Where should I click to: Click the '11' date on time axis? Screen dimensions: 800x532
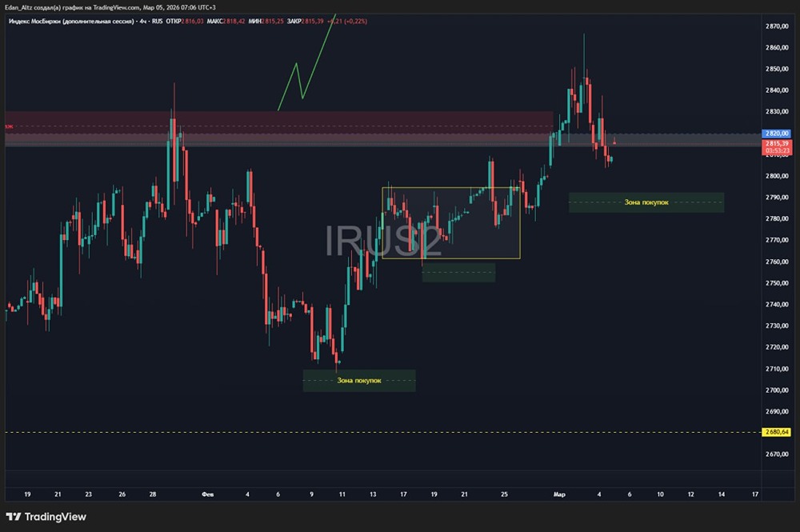pyautogui.click(x=342, y=494)
